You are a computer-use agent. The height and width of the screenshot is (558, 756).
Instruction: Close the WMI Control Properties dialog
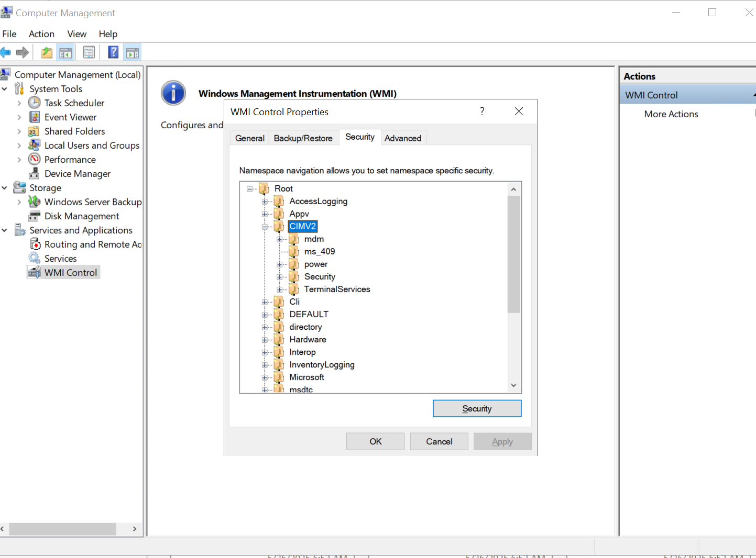click(x=519, y=111)
